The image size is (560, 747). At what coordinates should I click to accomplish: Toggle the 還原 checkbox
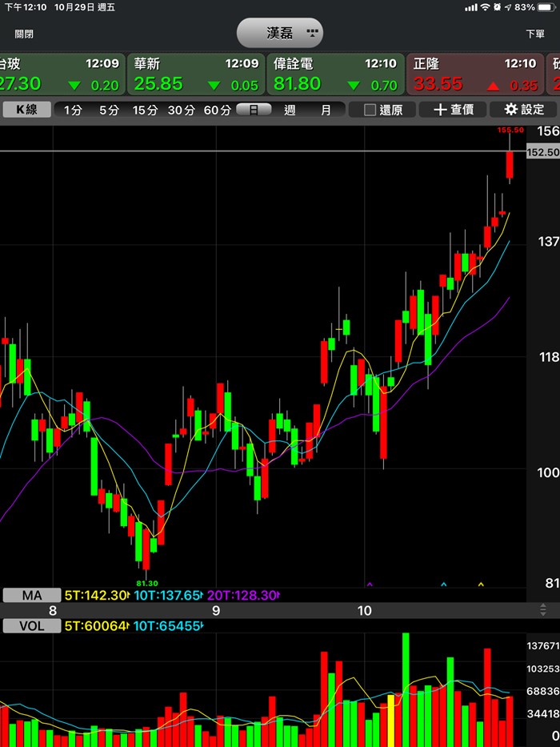click(x=370, y=110)
